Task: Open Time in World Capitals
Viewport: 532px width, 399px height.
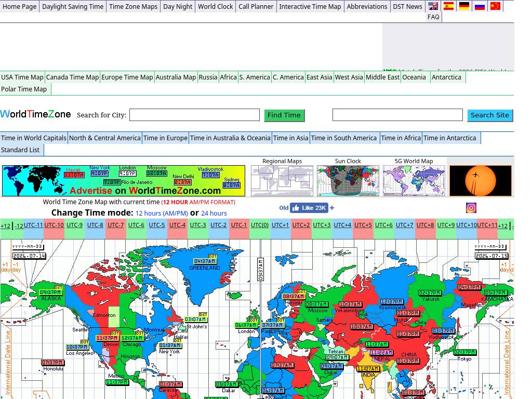Action: coord(34,138)
